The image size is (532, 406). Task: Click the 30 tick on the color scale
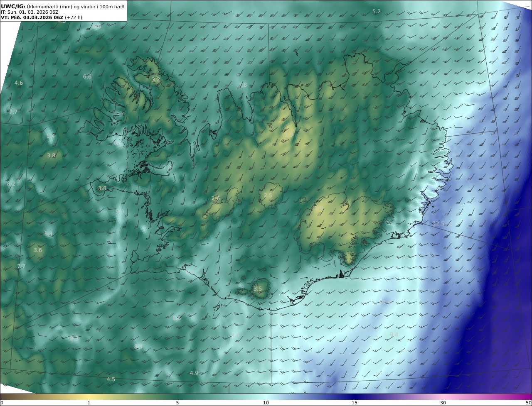[443, 403]
